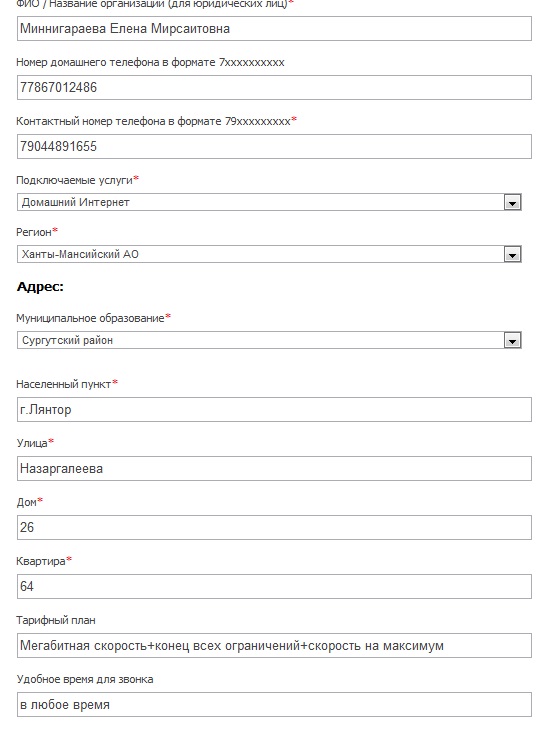
Task: Select the Сургутский район combo box
Action: 269,340
